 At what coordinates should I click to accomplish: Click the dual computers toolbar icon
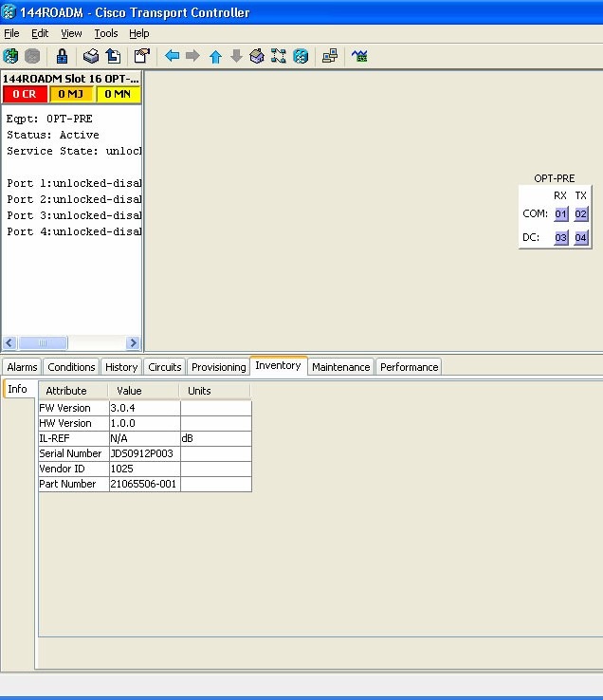(x=330, y=56)
